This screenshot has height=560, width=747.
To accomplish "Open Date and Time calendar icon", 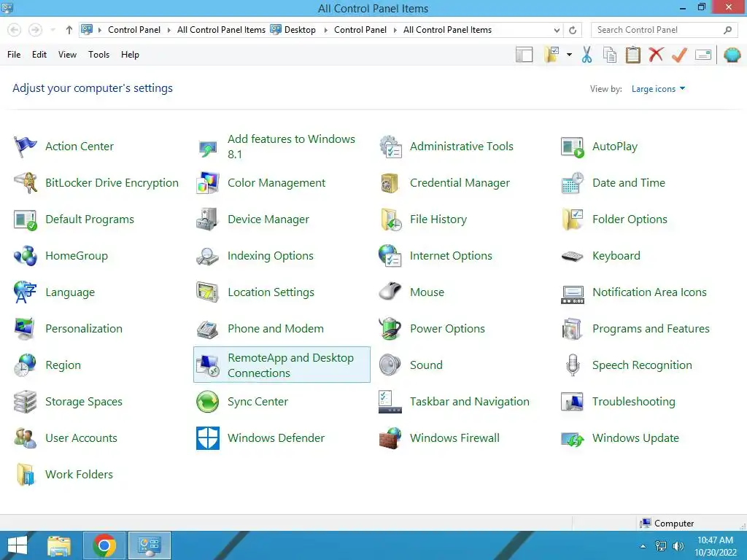I will pos(573,183).
